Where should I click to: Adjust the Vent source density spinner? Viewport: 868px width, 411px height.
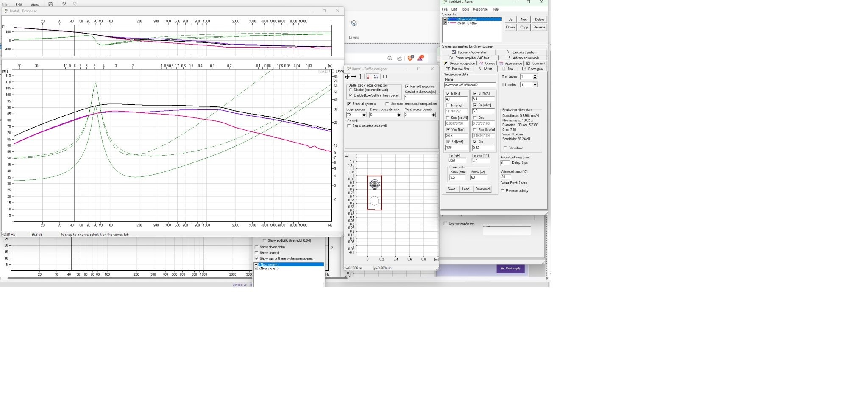(x=434, y=115)
